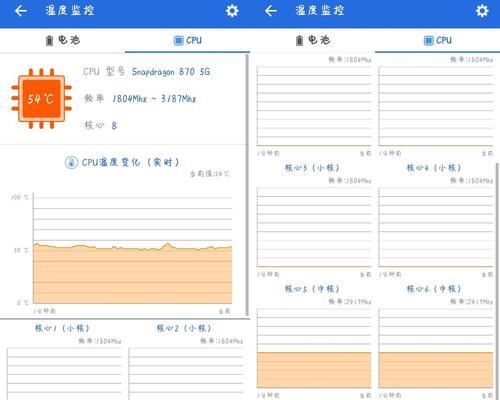Click the CPU chip icon in right tab bar
This screenshot has height=400, width=500.
tap(429, 40)
